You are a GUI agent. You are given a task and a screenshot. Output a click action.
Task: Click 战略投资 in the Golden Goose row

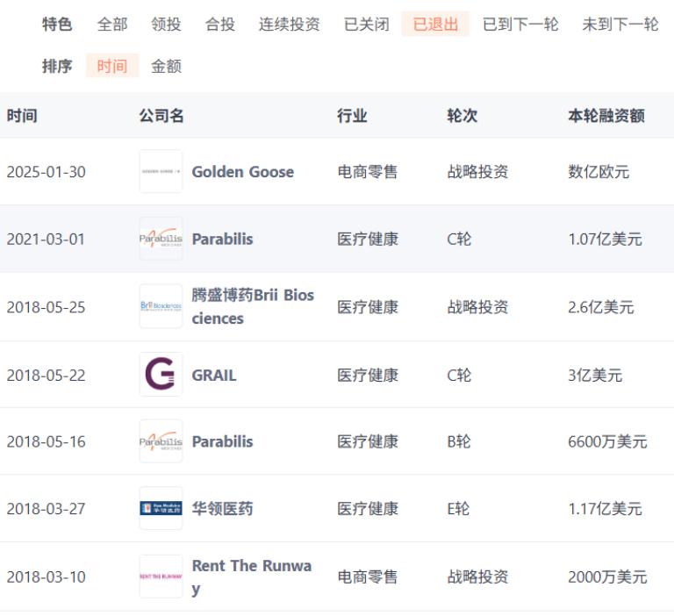click(x=477, y=171)
